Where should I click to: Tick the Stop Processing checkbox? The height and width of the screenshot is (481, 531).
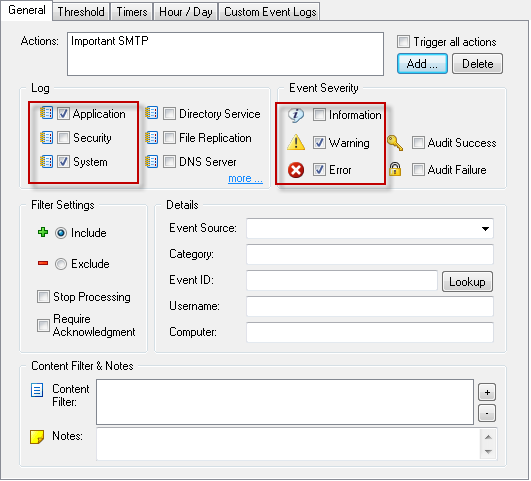coord(43,297)
